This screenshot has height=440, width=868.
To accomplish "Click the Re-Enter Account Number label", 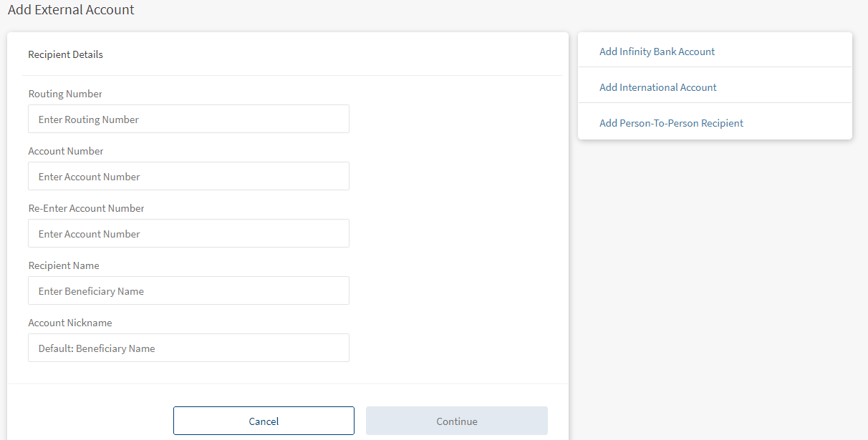I will click(86, 208).
